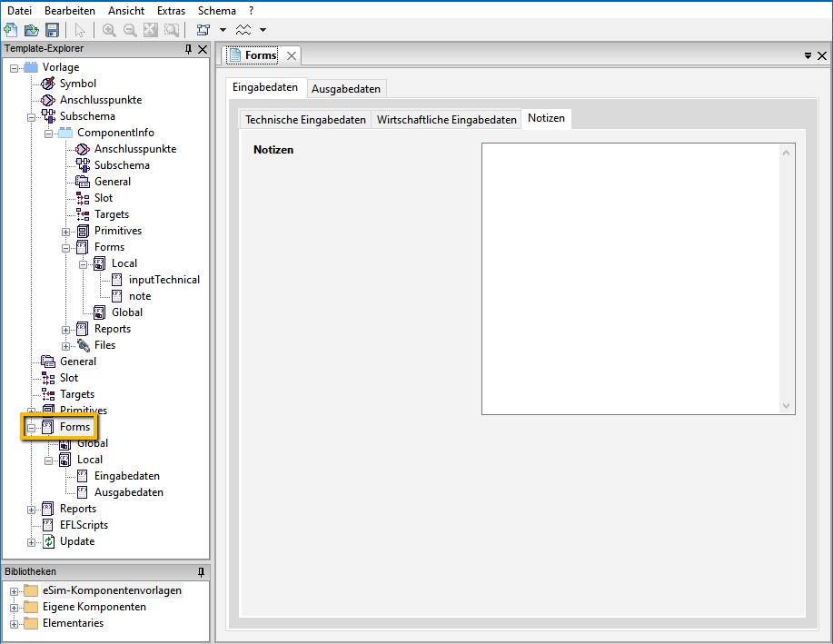Click the EFLScripts document icon
Image resolution: width=833 pixels, height=644 pixels.
[48, 525]
